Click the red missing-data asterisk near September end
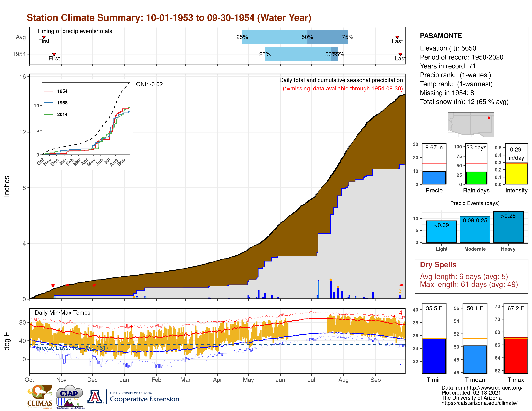The image size is (532, 411). [401, 285]
